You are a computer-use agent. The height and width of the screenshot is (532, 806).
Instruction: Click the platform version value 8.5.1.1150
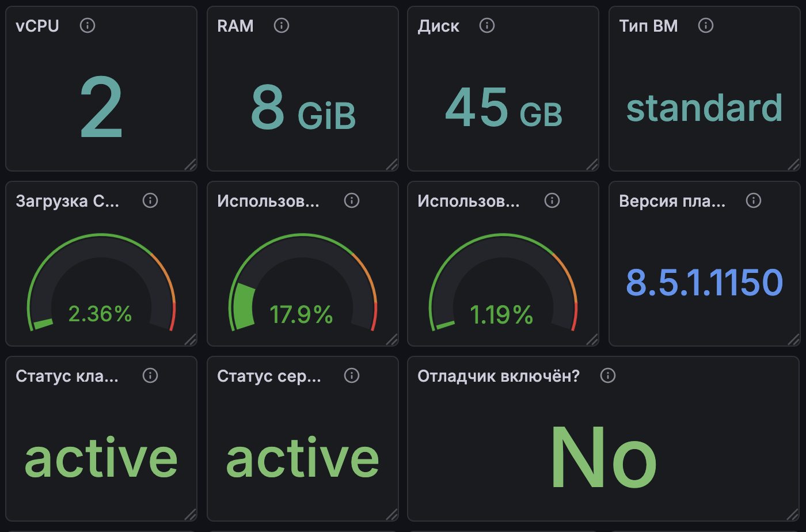(704, 282)
